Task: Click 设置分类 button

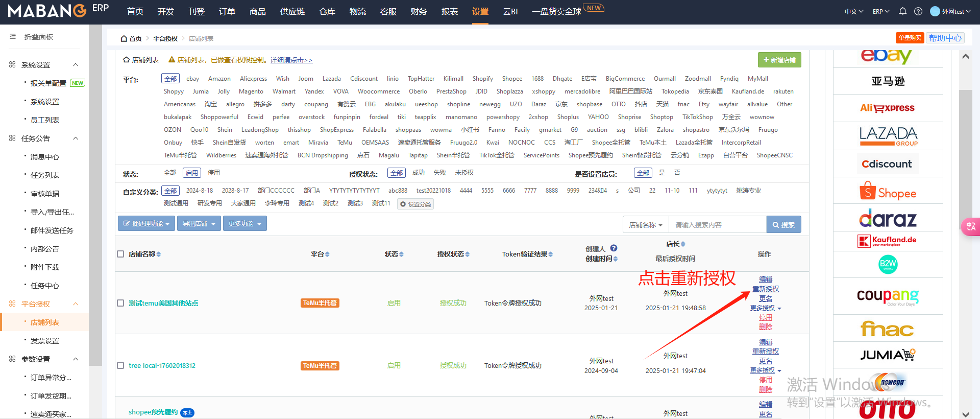Action: pos(415,204)
